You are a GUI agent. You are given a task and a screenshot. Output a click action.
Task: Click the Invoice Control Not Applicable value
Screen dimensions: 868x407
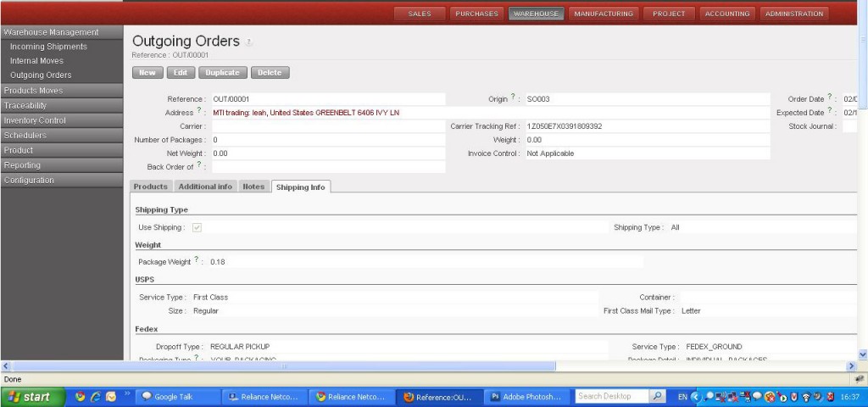550,153
